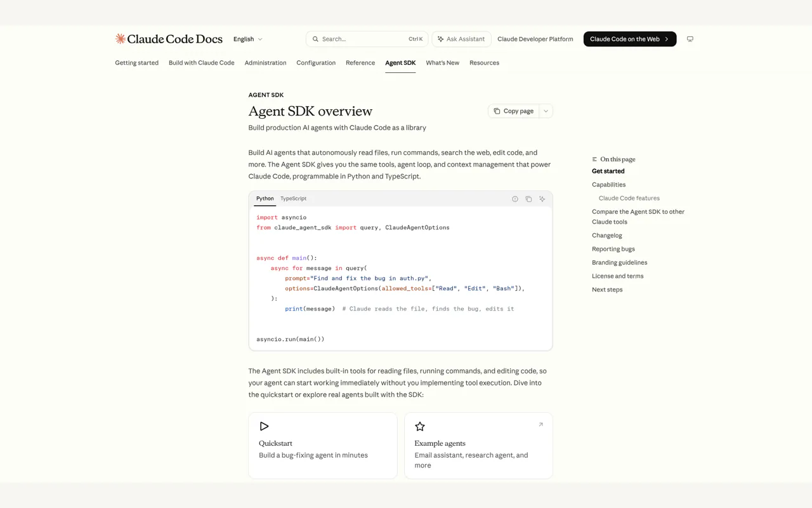Click the play icon on Quickstart card

pyautogui.click(x=264, y=427)
